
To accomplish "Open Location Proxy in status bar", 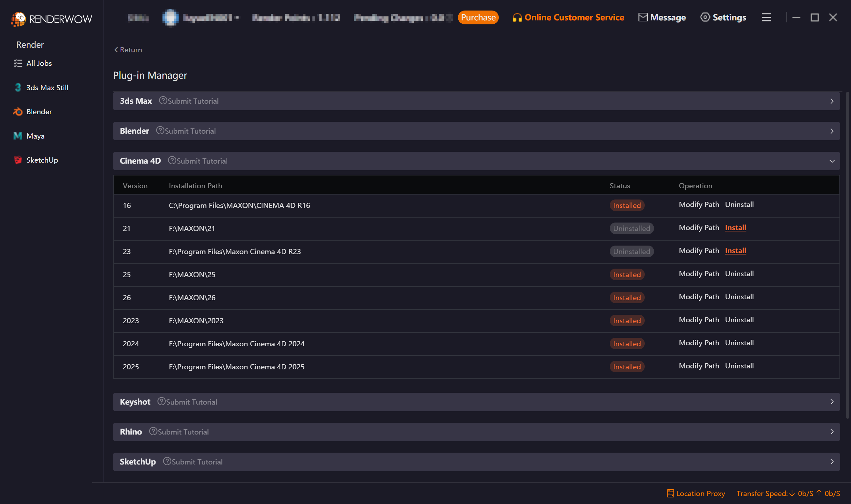I will point(696,493).
